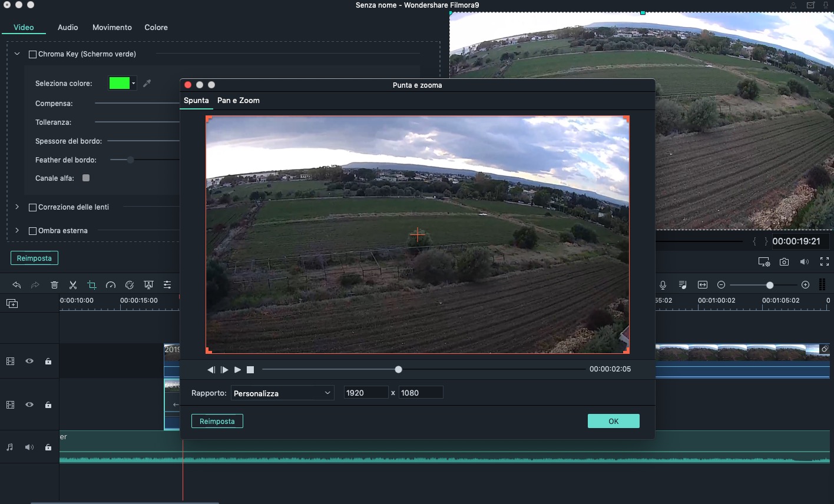Image resolution: width=834 pixels, height=504 pixels.
Task: Click the scissors split tool in timeline toolbar
Action: (73, 285)
